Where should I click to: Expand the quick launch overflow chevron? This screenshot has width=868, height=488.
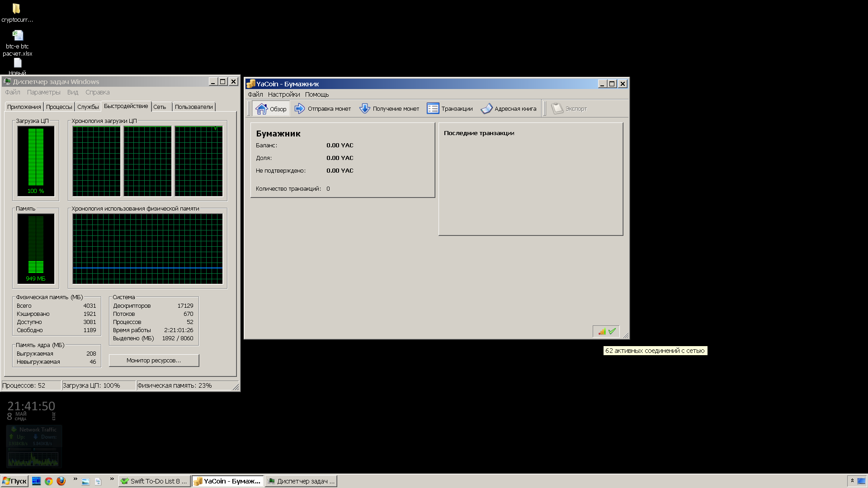point(75,479)
